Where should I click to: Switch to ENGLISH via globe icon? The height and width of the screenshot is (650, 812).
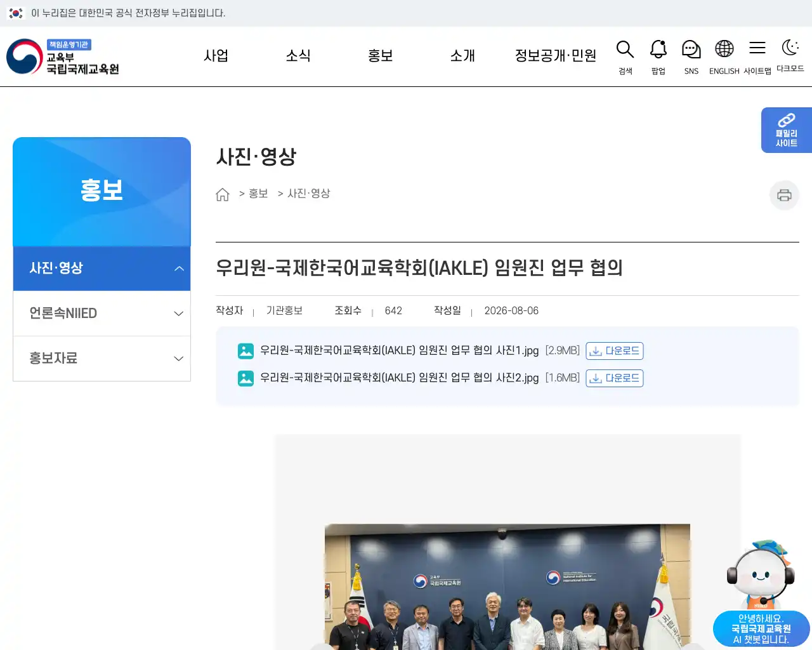point(724,57)
